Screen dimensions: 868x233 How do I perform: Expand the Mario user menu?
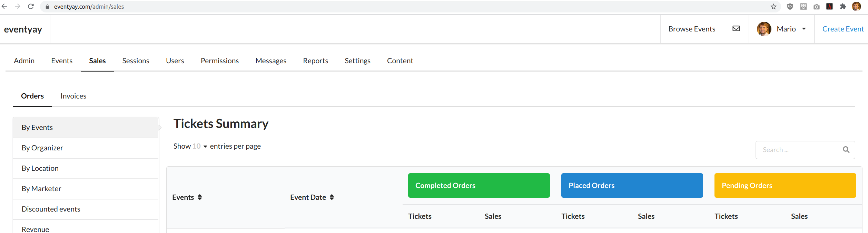[x=804, y=29]
